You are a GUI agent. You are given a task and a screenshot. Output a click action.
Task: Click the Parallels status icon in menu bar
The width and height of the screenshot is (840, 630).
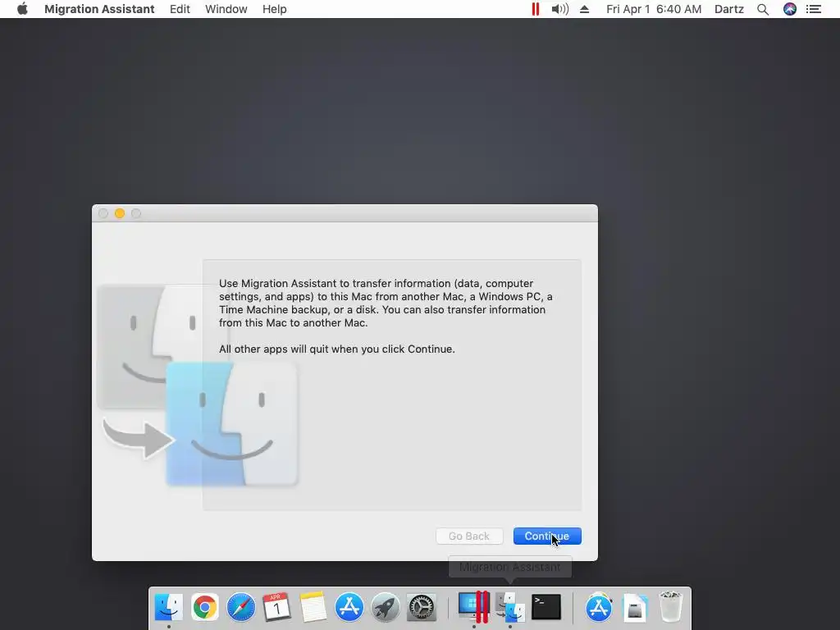tap(535, 9)
